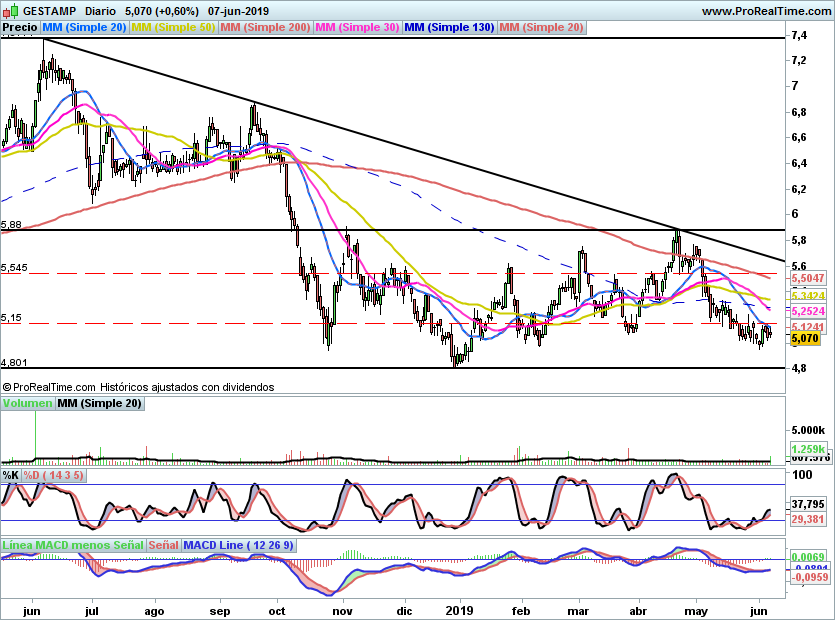The width and height of the screenshot is (835, 620).
Task: Click the date 07-jun-2019
Action: click(x=238, y=11)
